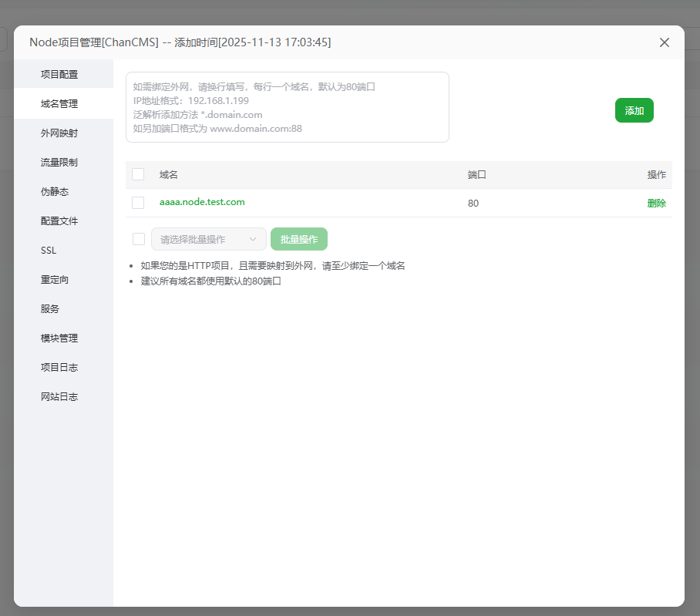700x616 pixels.
Task: Switch to the SSL section
Action: coord(49,250)
